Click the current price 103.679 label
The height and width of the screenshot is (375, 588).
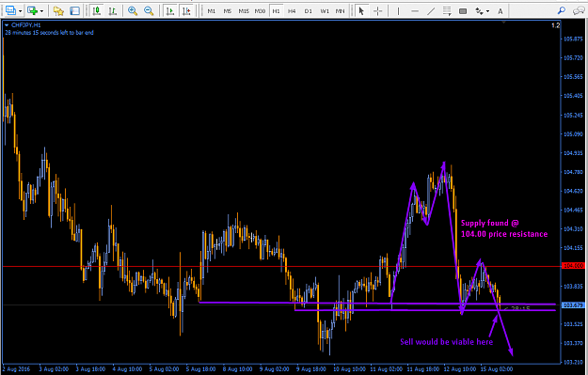(573, 305)
